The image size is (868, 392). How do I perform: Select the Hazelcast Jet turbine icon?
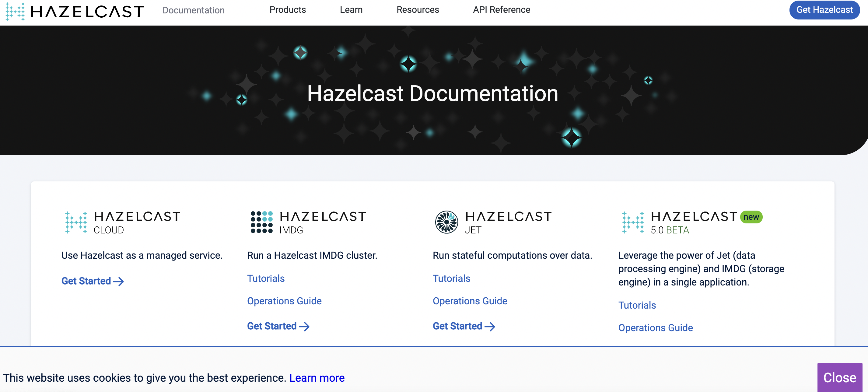point(447,222)
